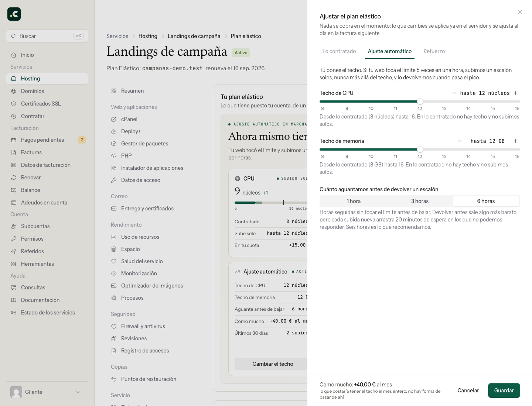Click the Cancelar button

pyautogui.click(x=468, y=390)
